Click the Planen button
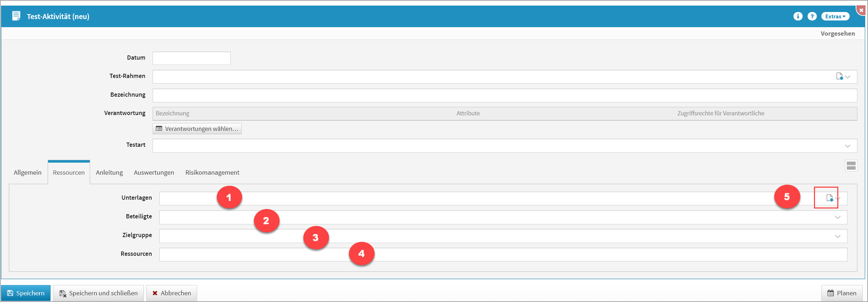Image resolution: width=868 pixels, height=302 pixels. click(x=842, y=293)
